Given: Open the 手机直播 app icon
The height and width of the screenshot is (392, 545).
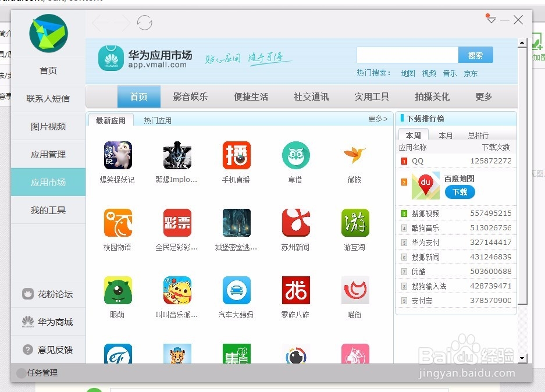Looking at the screenshot, I should tap(236, 155).
